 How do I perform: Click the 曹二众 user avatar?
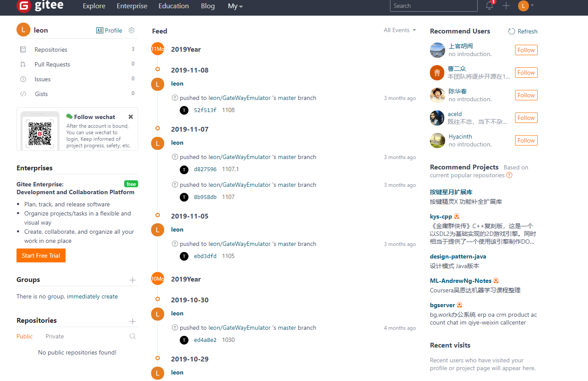[x=437, y=73]
